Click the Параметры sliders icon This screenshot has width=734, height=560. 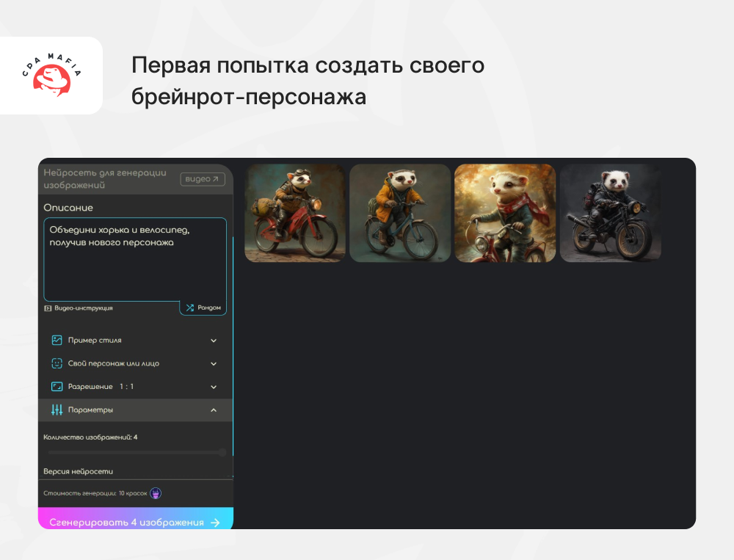pos(57,410)
